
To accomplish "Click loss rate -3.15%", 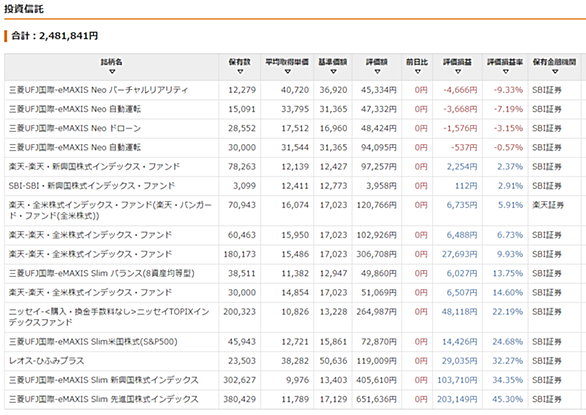I will 508,128.
